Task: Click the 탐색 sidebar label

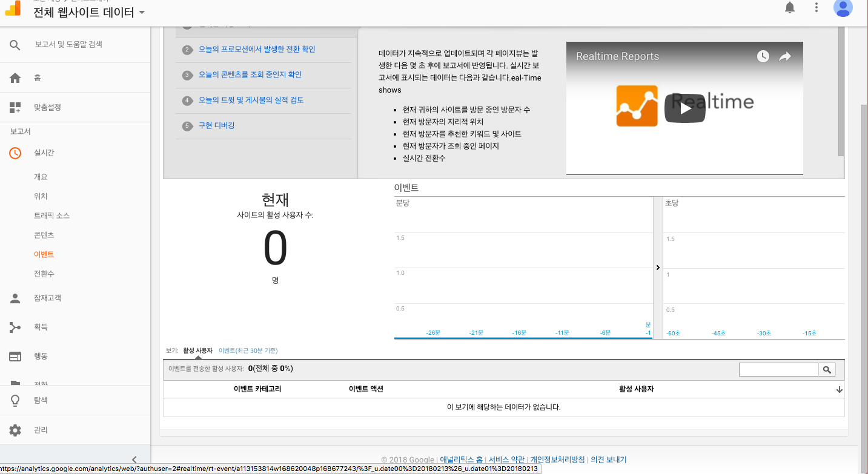Action: tap(41, 401)
